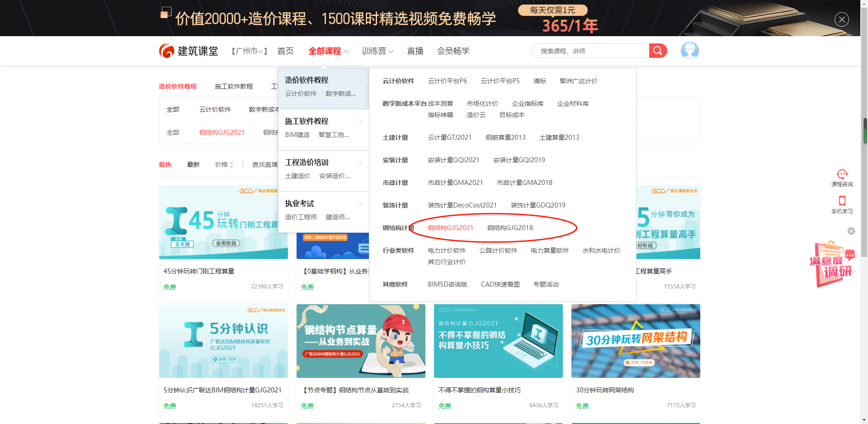
Task: Open 擎洲广达计价 menu link
Action: click(579, 81)
